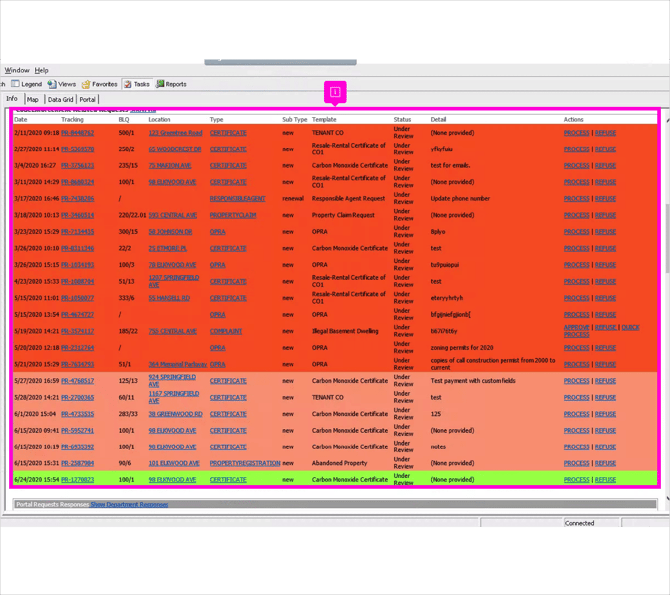
Task: Open 755 CENTRAL AVE location link
Action: 173,331
